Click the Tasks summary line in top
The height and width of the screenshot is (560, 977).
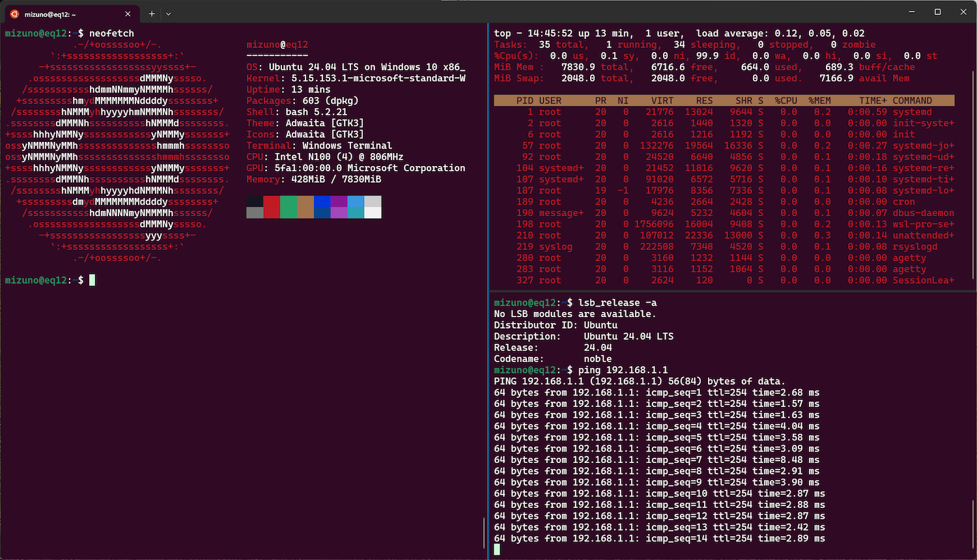coord(685,44)
